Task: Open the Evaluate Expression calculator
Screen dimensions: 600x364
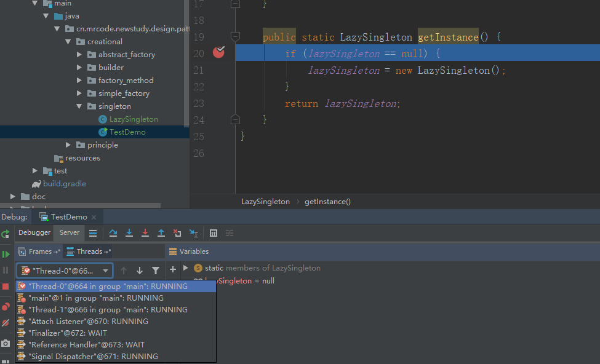Action: click(x=214, y=233)
